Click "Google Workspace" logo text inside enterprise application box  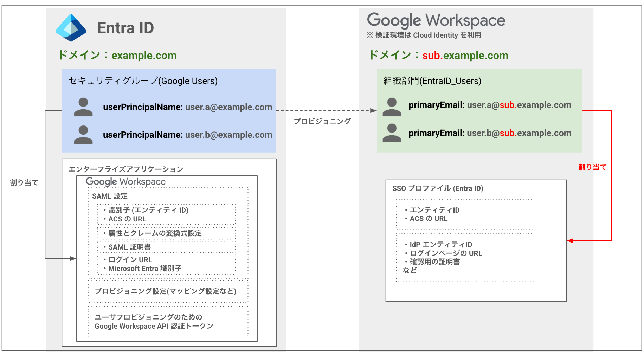(x=125, y=182)
